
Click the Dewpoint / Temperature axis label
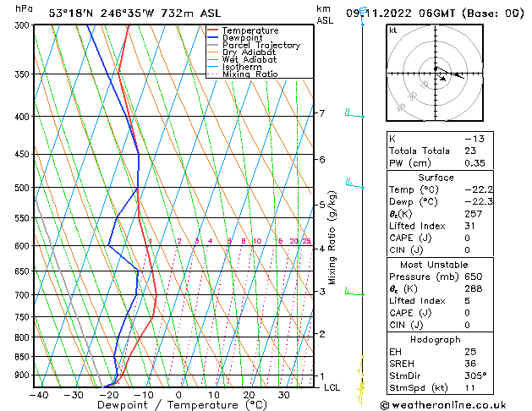point(171,406)
